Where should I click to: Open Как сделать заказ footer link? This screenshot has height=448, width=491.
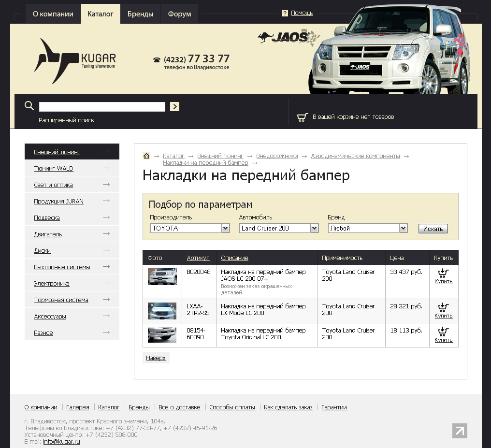[288, 407]
